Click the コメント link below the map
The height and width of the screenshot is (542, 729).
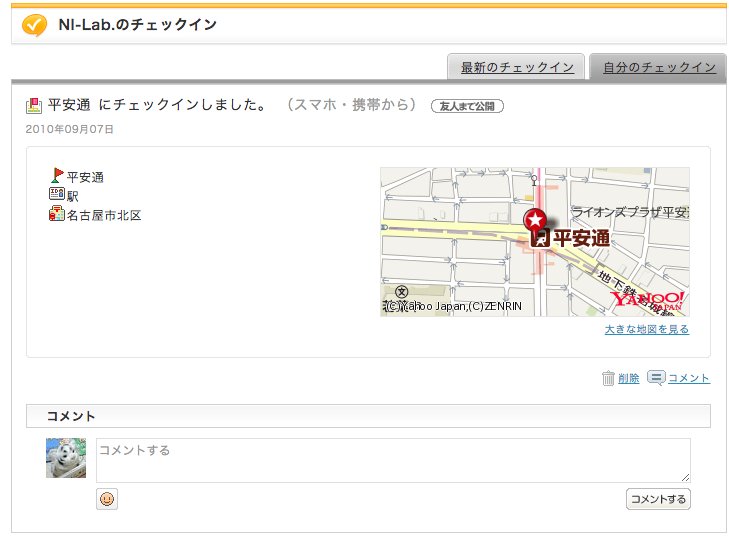688,379
